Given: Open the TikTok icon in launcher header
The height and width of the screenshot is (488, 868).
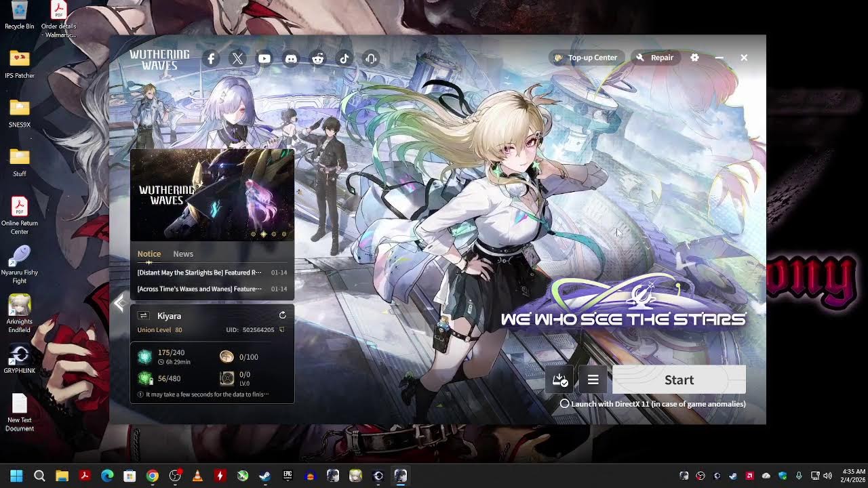Looking at the screenshot, I should pos(344,59).
